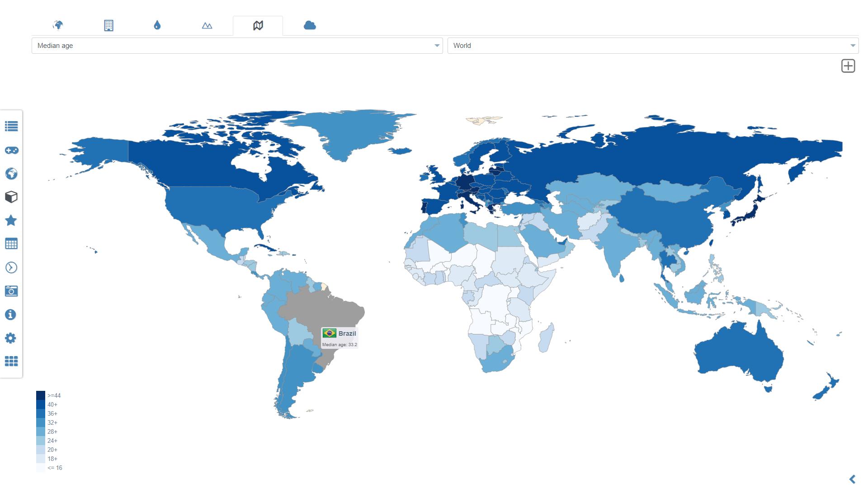868x488 pixels.
Task: Click the camera screenshot icon
Action: [x=11, y=291]
